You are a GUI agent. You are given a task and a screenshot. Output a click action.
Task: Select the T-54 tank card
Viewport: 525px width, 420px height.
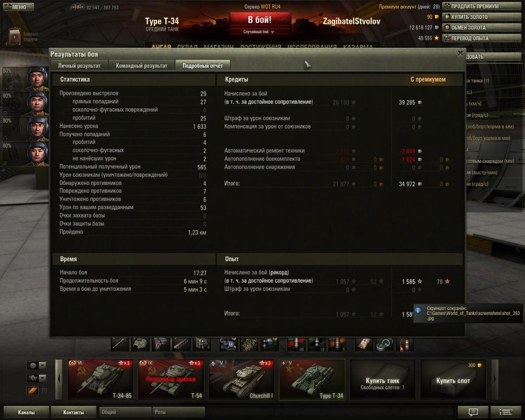[171, 380]
